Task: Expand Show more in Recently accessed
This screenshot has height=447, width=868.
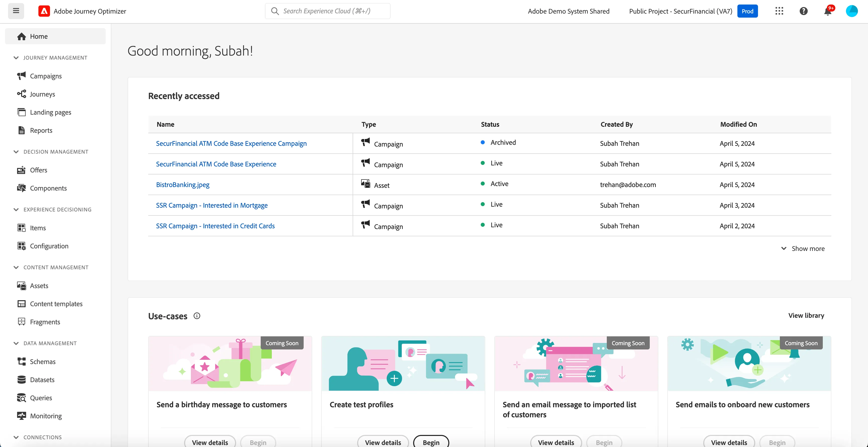Action: click(x=803, y=249)
